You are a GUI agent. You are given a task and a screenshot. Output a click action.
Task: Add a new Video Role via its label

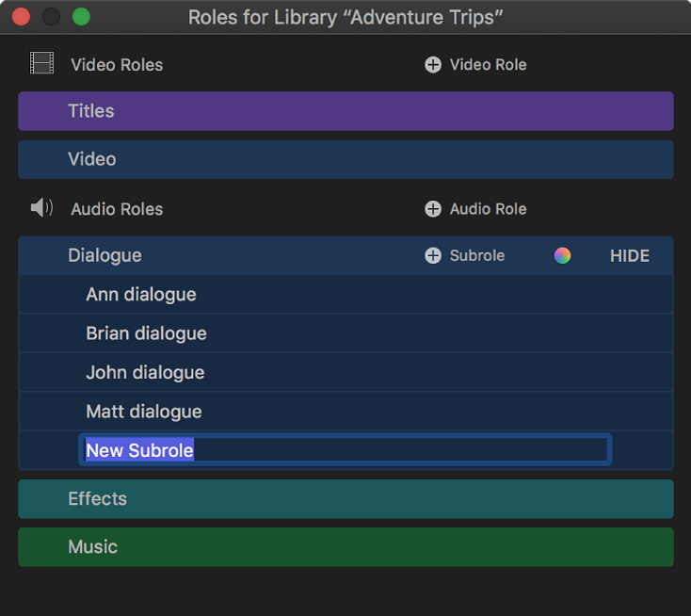coord(488,65)
